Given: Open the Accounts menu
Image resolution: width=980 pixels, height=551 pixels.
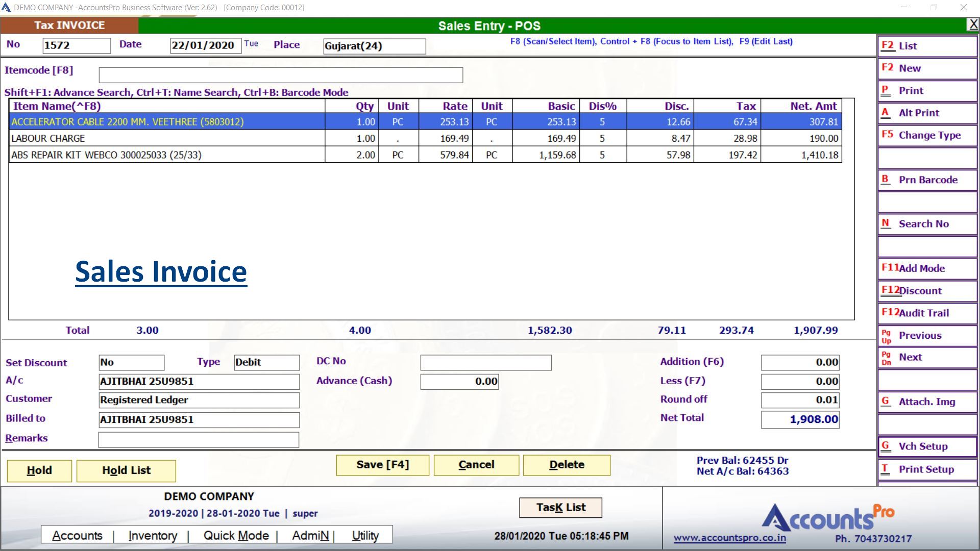Looking at the screenshot, I should click(77, 536).
